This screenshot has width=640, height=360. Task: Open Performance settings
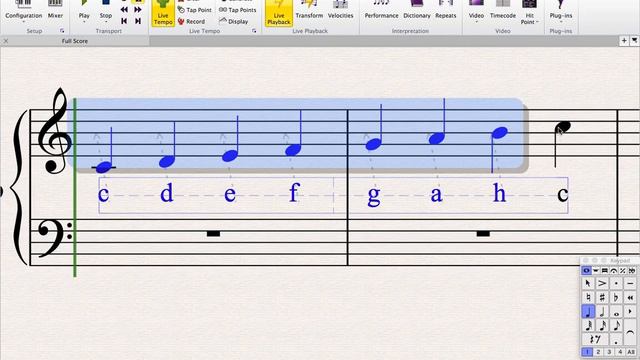point(381,11)
